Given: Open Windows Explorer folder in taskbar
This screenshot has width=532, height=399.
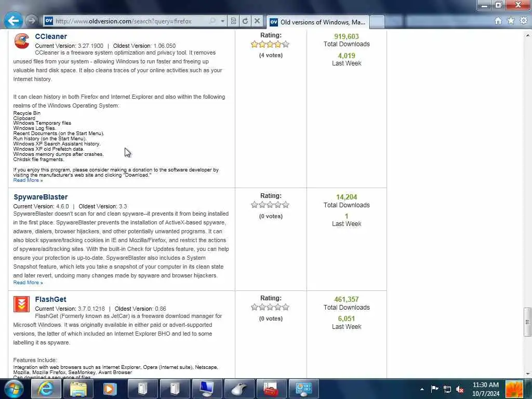Looking at the screenshot, I should [x=78, y=389].
